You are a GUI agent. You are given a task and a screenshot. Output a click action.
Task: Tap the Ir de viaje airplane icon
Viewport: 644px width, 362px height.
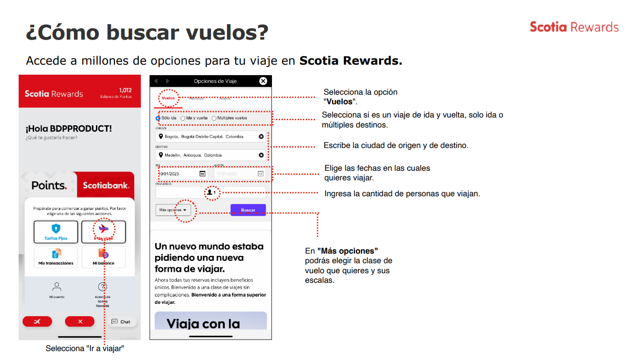(x=104, y=228)
